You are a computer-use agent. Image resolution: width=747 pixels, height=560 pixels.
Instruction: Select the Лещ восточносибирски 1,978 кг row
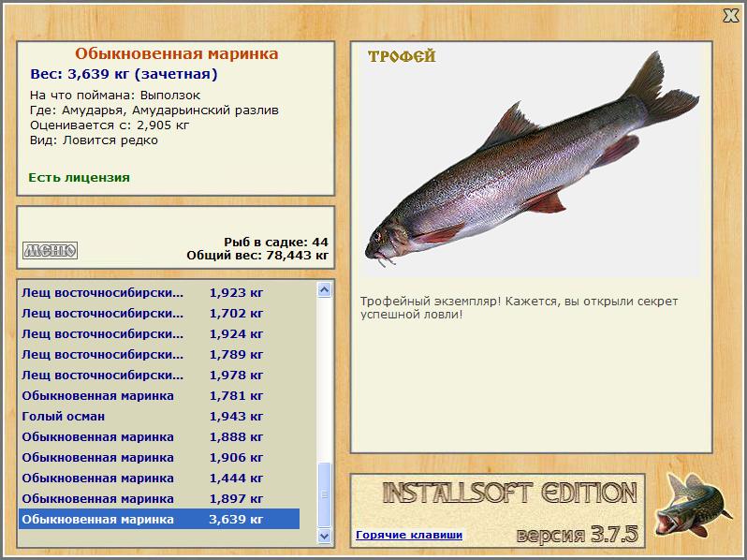tap(159, 376)
